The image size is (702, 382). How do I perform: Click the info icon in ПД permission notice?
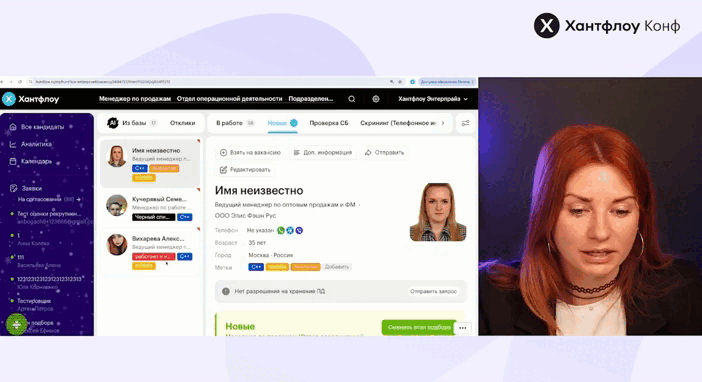click(x=226, y=292)
